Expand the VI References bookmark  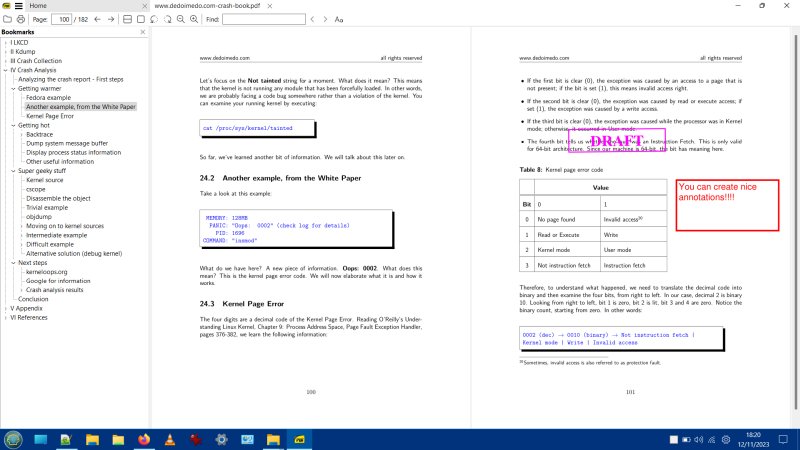pyautogui.click(x=6, y=317)
